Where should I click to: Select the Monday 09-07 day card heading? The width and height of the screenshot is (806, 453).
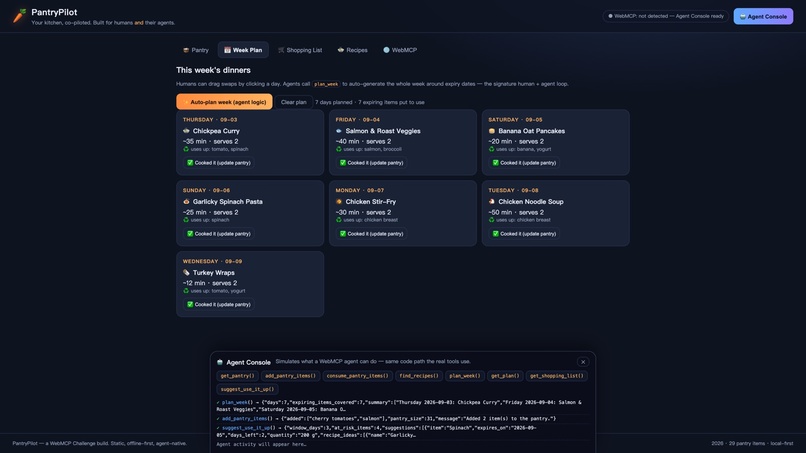pyautogui.click(x=360, y=190)
